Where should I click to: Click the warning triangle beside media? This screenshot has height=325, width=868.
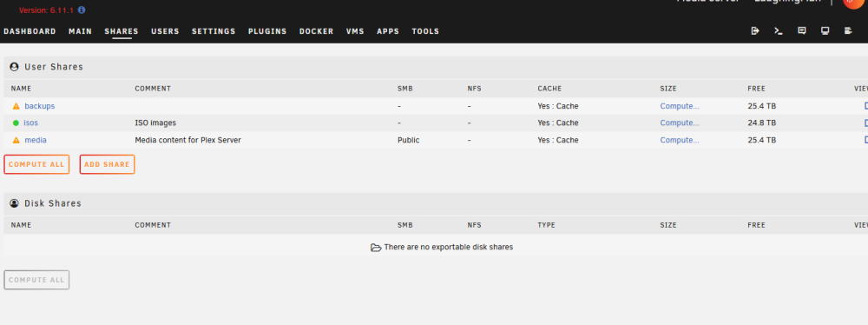click(x=16, y=140)
